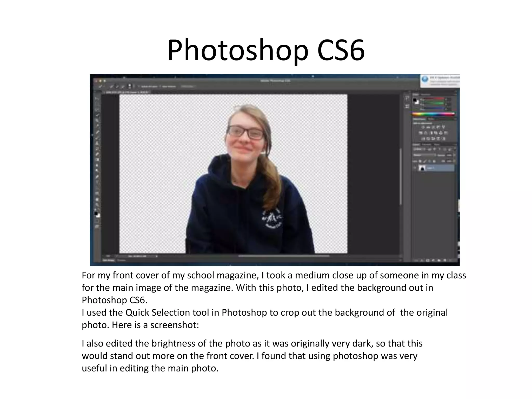
Task: Select the Gradient tool
Action: 97,159
